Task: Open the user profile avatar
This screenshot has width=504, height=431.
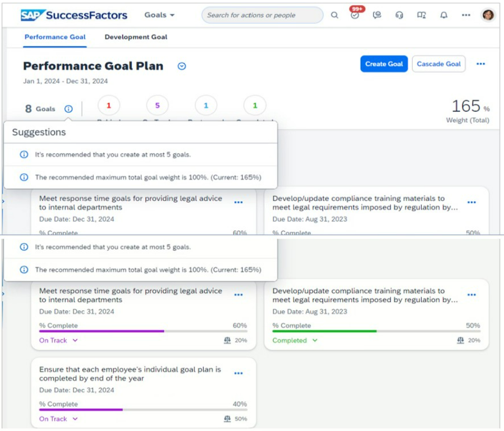Action: pos(488,15)
